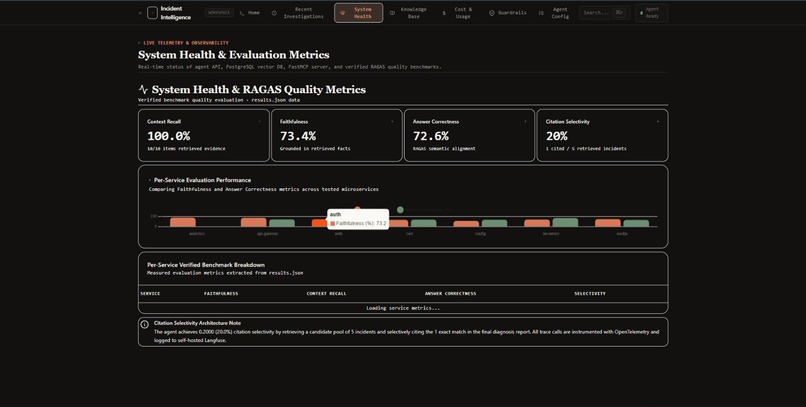Image resolution: width=806 pixels, height=407 pixels.
Task: Click the CONTEXT RECALL column header
Action: 326,293
